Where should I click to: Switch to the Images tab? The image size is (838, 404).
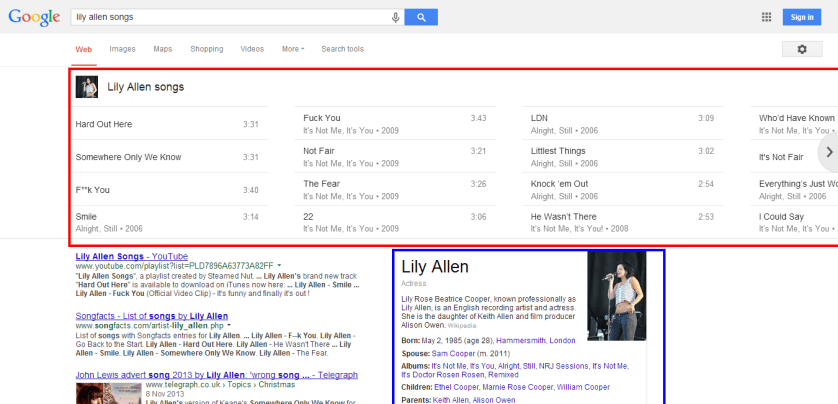(122, 49)
